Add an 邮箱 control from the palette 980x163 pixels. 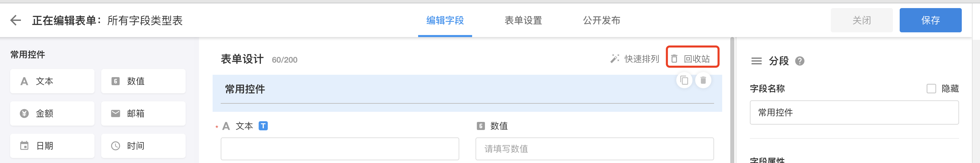143,113
